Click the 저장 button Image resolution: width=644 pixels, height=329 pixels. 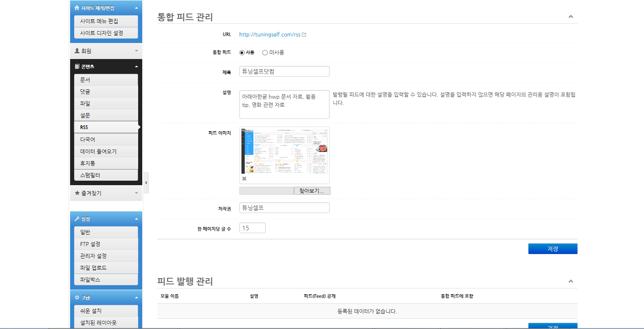pyautogui.click(x=553, y=249)
